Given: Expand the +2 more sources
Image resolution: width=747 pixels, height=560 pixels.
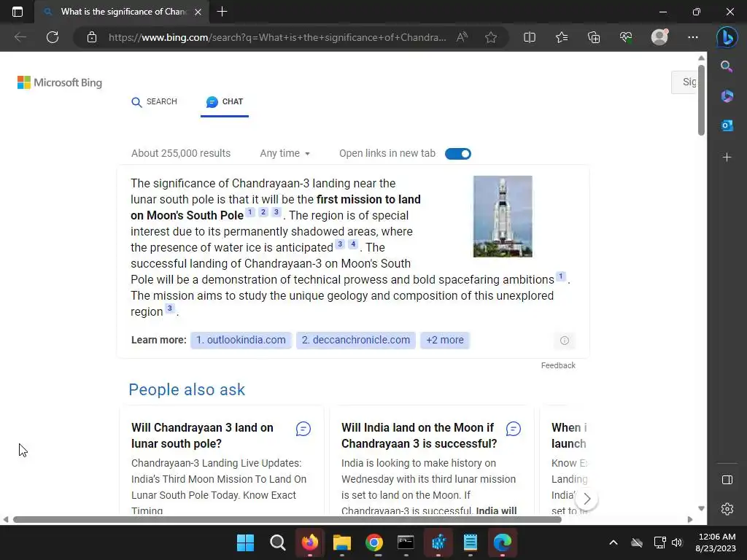Looking at the screenshot, I should pos(445,340).
